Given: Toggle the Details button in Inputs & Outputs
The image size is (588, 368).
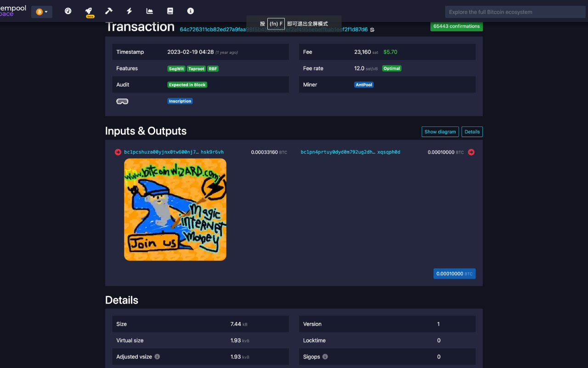Looking at the screenshot, I should (x=472, y=132).
